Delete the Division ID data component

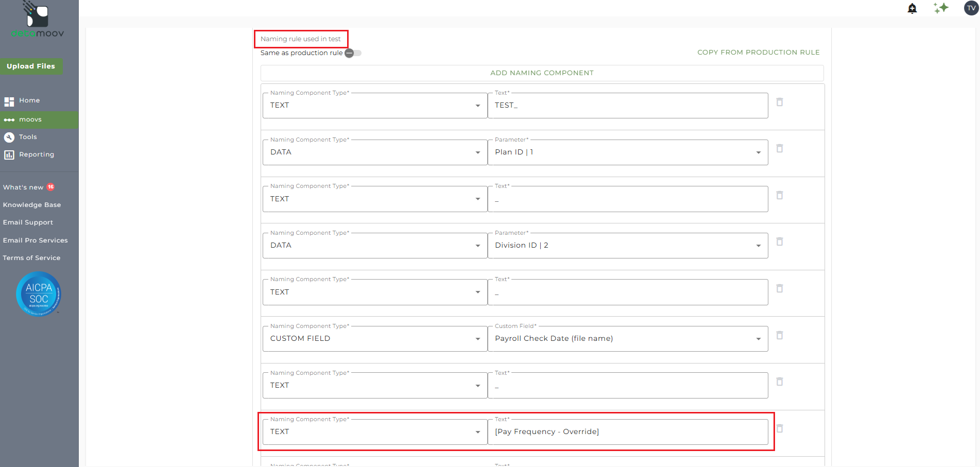[780, 241]
